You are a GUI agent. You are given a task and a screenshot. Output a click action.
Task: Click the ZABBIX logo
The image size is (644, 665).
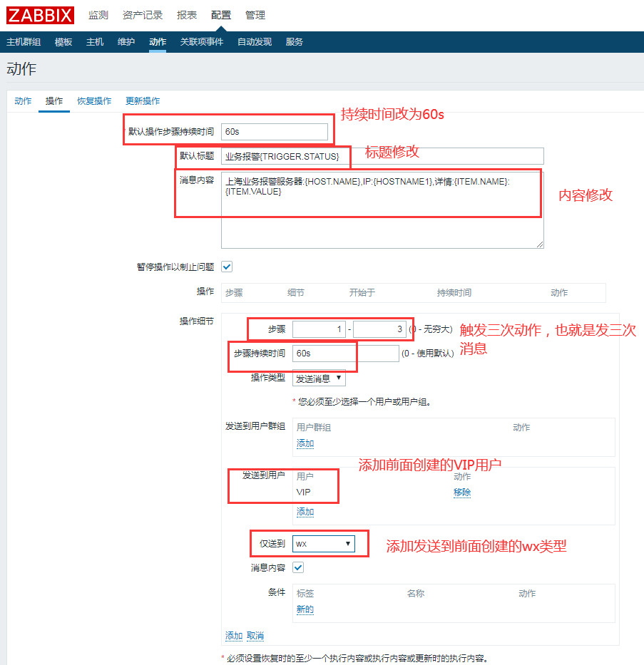click(x=41, y=15)
